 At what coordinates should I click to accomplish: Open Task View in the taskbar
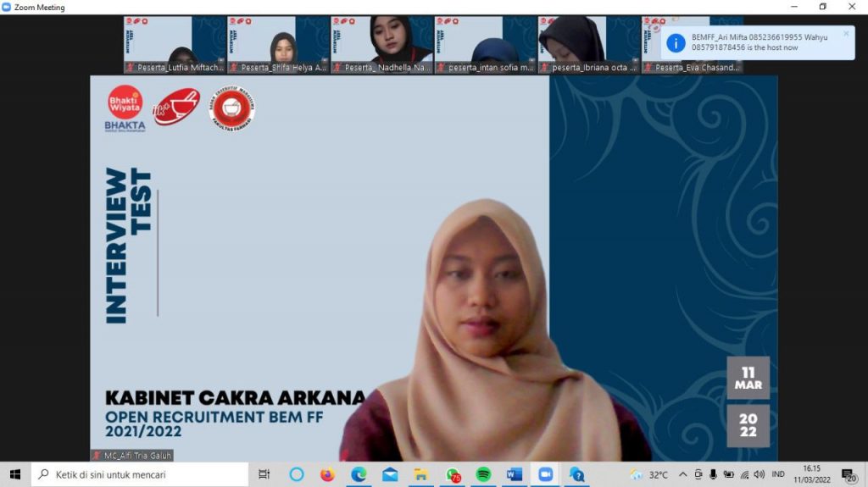coord(264,474)
